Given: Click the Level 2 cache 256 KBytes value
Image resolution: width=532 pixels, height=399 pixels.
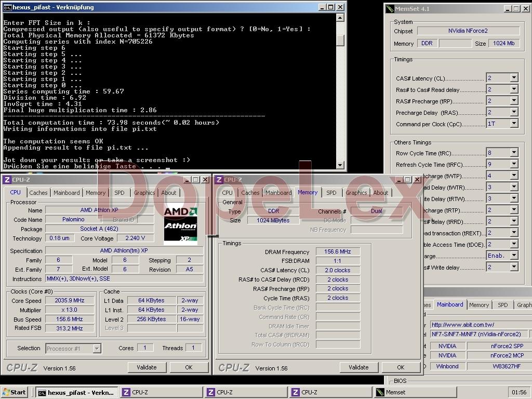Looking at the screenshot, I should (x=151, y=320).
